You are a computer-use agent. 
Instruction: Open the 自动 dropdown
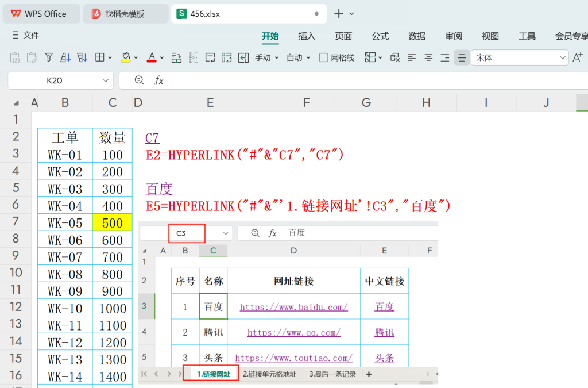pos(299,57)
